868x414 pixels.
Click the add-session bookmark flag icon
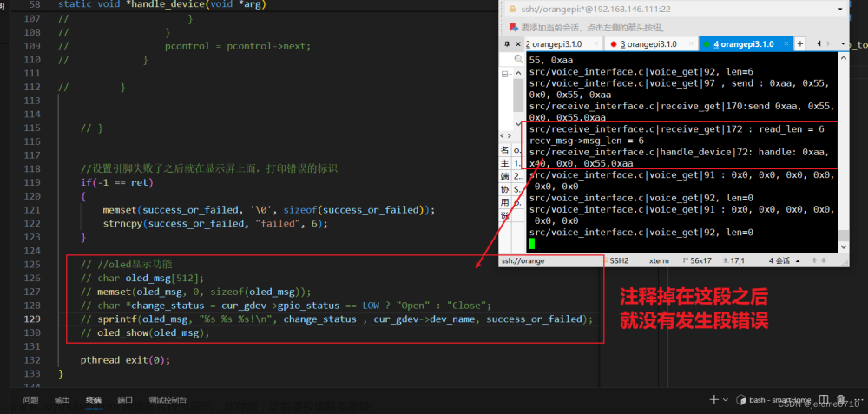513,27
